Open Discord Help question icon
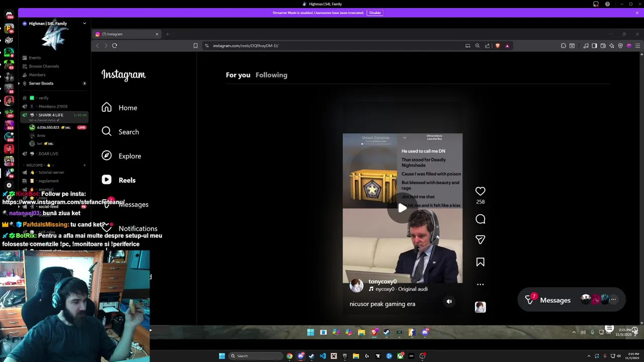This screenshot has height=362, width=644. 607,4
